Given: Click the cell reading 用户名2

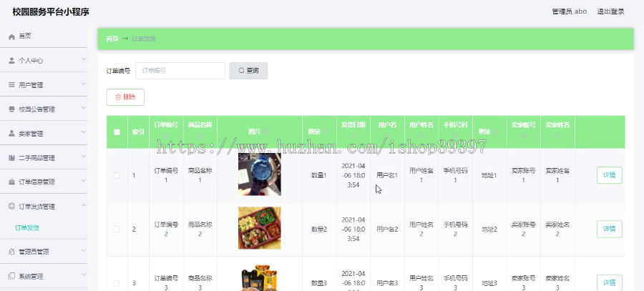Looking at the screenshot, I should pos(387,229).
